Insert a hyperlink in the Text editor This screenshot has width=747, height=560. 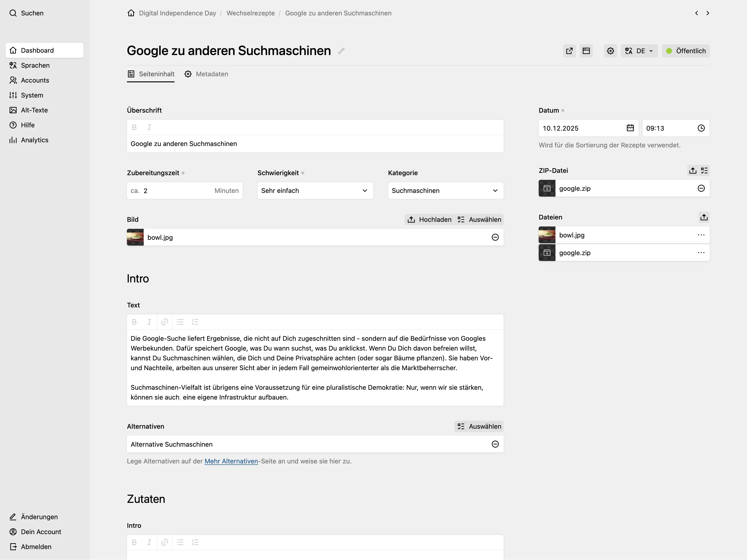pyautogui.click(x=165, y=322)
